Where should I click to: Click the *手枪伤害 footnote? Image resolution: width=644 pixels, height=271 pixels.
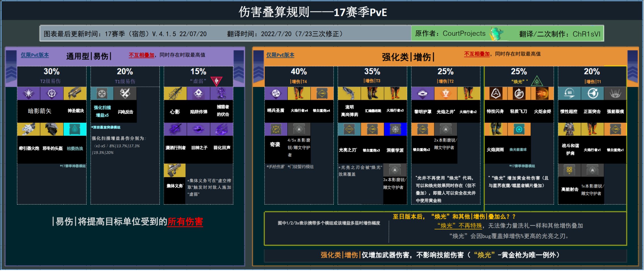click(x=275, y=167)
